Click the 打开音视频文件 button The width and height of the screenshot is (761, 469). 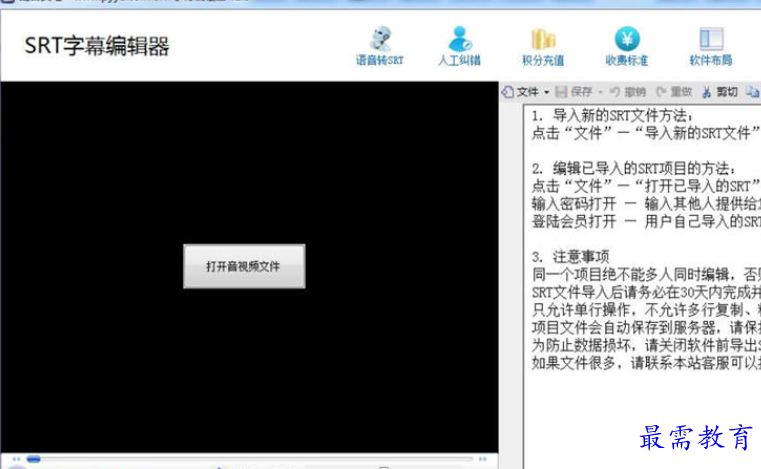[244, 266]
